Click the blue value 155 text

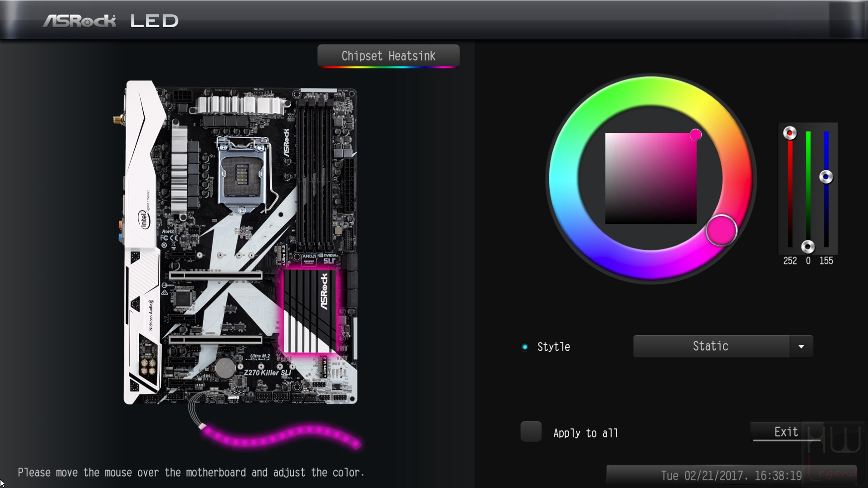point(826,261)
